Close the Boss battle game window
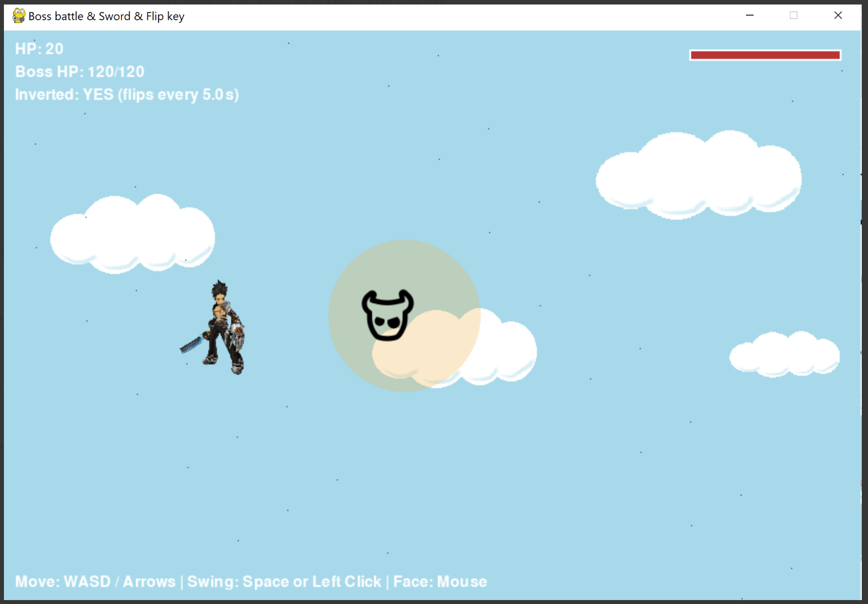The height and width of the screenshot is (604, 868). click(838, 16)
